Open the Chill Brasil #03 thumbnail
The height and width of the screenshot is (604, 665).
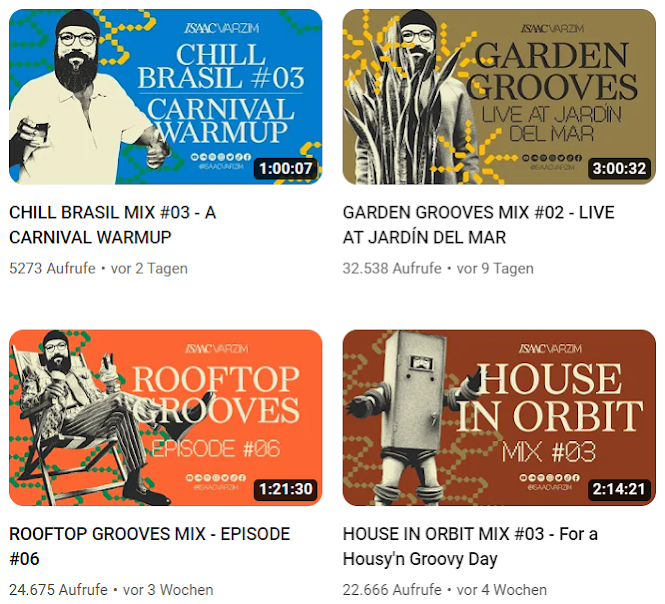(x=165, y=97)
